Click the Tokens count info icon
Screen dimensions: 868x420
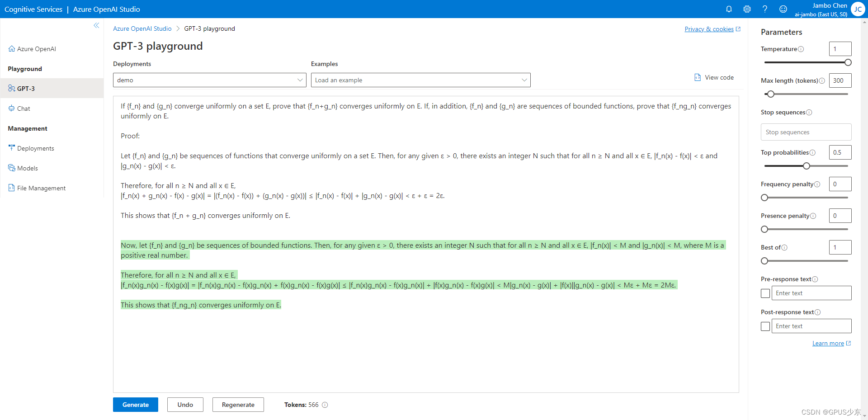tap(325, 405)
